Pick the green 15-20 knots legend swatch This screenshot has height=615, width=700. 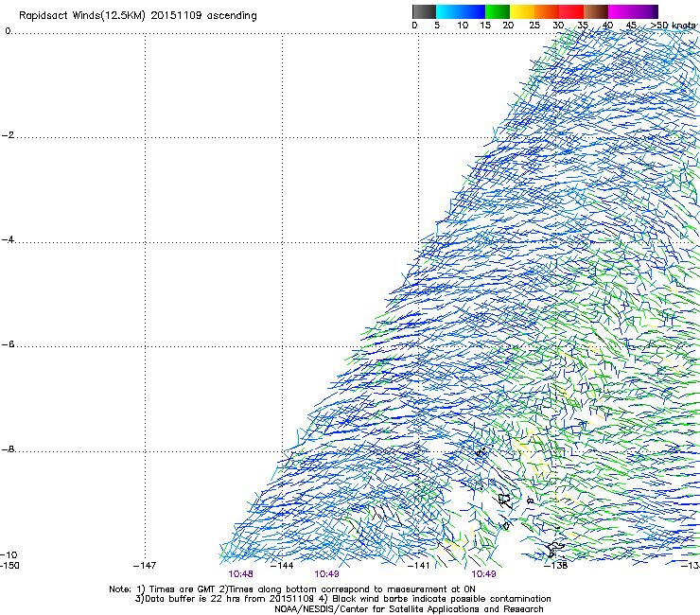(x=498, y=11)
